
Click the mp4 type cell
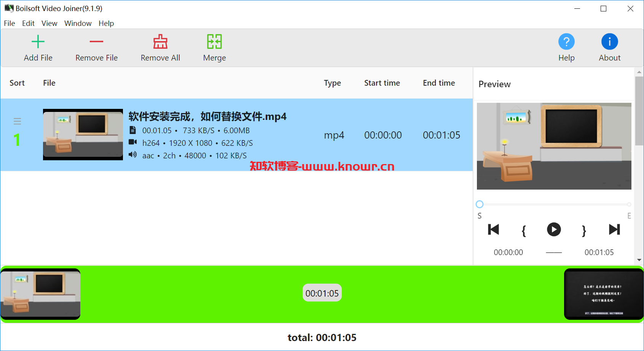(334, 135)
